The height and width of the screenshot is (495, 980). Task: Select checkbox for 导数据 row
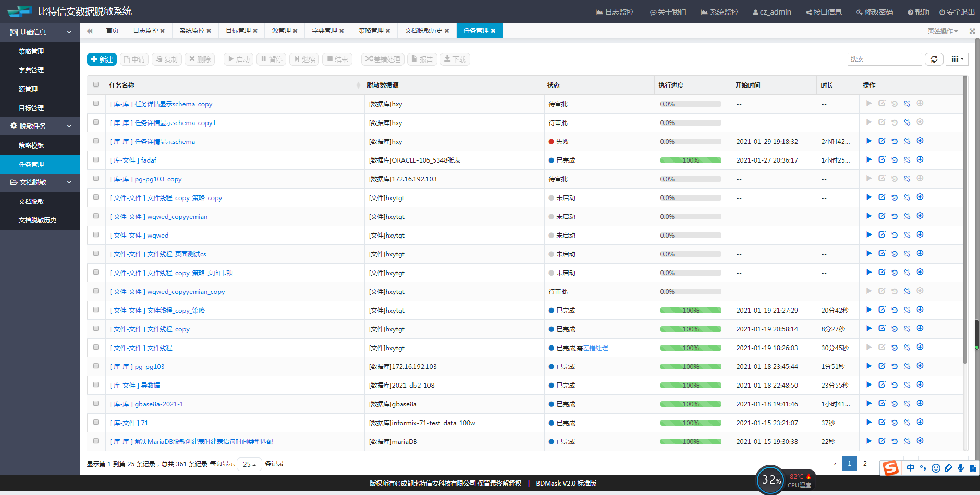point(96,385)
